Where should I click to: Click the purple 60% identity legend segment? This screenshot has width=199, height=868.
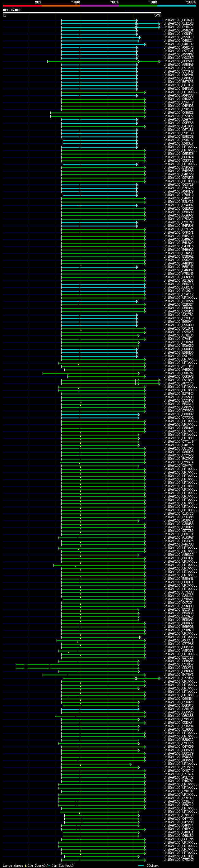click(x=99, y=6)
